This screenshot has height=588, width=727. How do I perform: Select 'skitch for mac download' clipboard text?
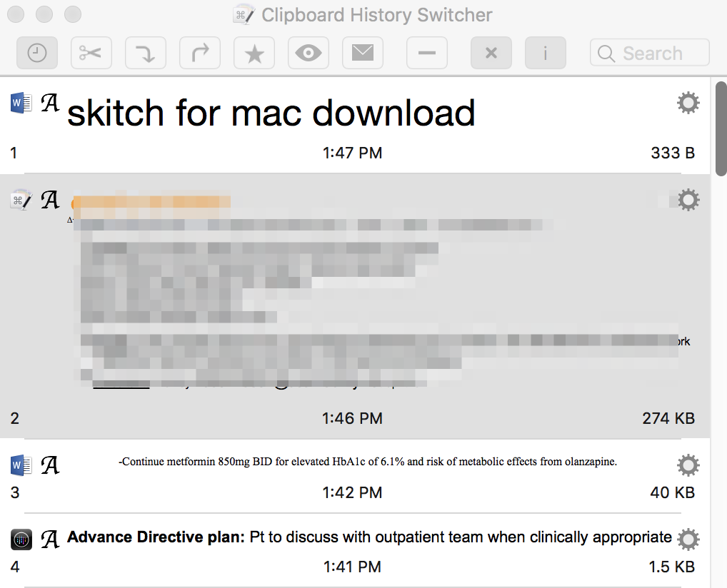click(x=271, y=113)
